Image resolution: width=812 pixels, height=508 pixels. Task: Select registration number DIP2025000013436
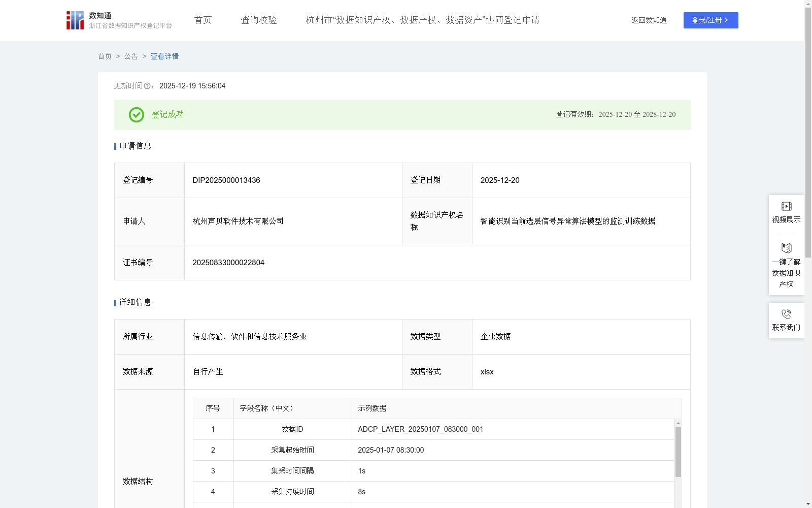click(226, 180)
